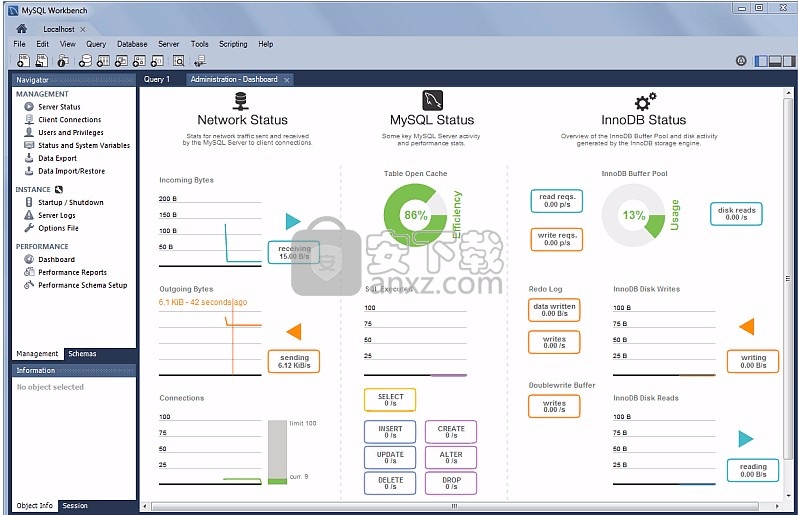Open Options File
Image resolution: width=798 pixels, height=515 pixels.
[58, 228]
